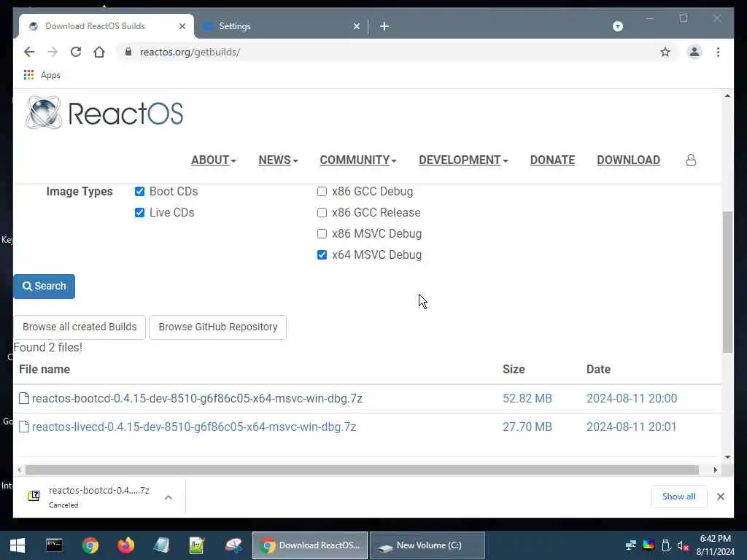747x560 pixels.
Task: Click the 52.82 MB size cell
Action: [x=527, y=399]
